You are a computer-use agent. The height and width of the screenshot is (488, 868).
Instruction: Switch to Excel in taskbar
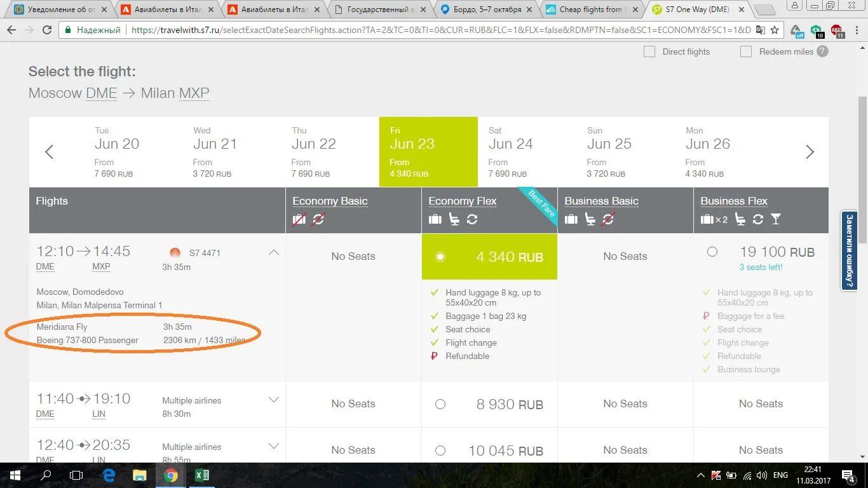point(202,475)
